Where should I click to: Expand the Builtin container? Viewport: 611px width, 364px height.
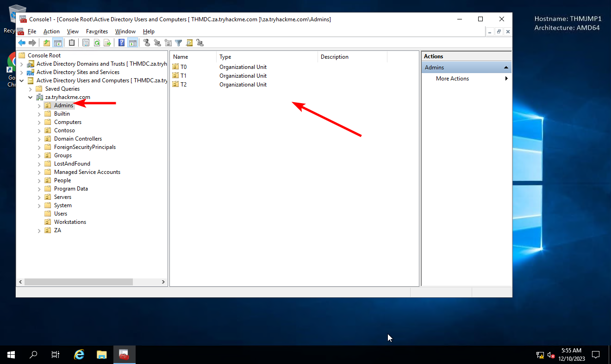(x=39, y=114)
